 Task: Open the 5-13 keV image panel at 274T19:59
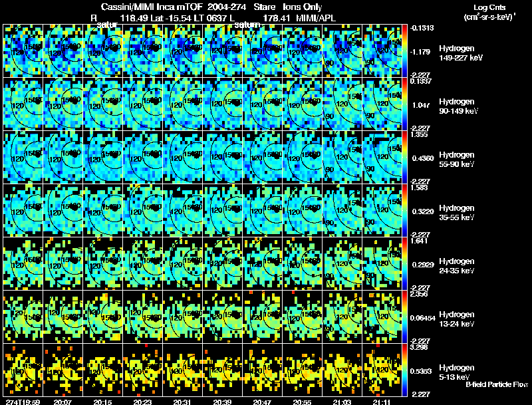23,370
